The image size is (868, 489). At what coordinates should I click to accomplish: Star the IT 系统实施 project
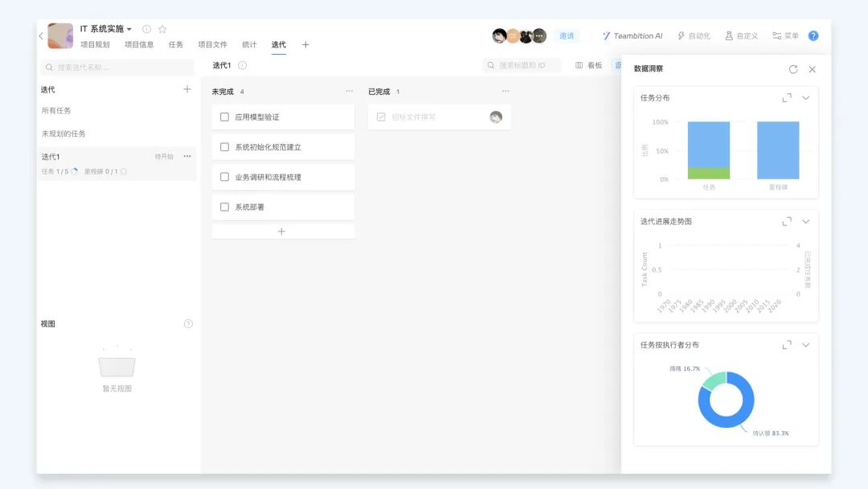pyautogui.click(x=162, y=29)
